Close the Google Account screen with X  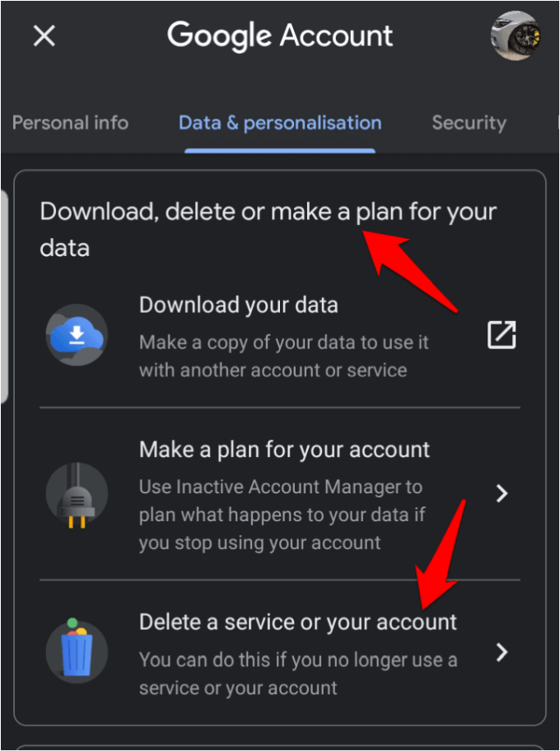pos(44,36)
